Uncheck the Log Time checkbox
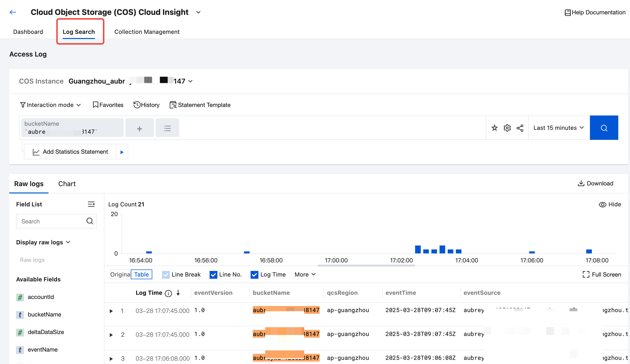Screen dimensions: 630x364 pos(254,275)
